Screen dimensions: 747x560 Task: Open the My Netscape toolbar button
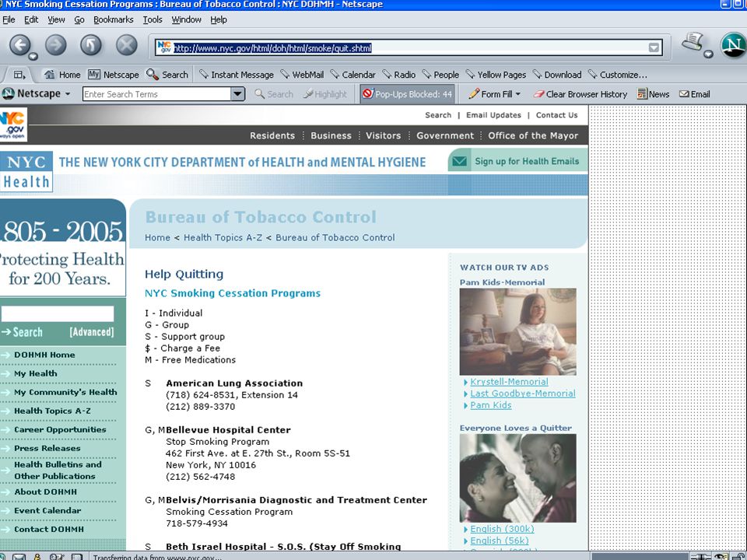click(114, 75)
